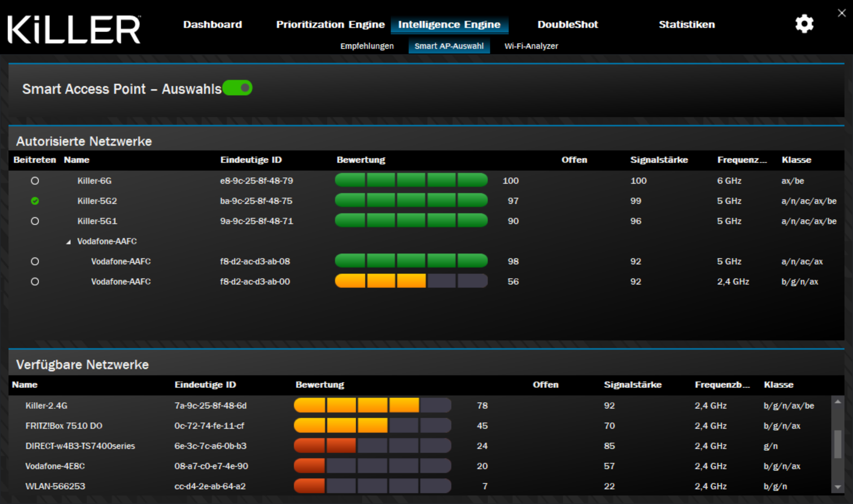Viewport: 853px width, 504px height.
Task: Click the Beitreten column header
Action: [35, 160]
